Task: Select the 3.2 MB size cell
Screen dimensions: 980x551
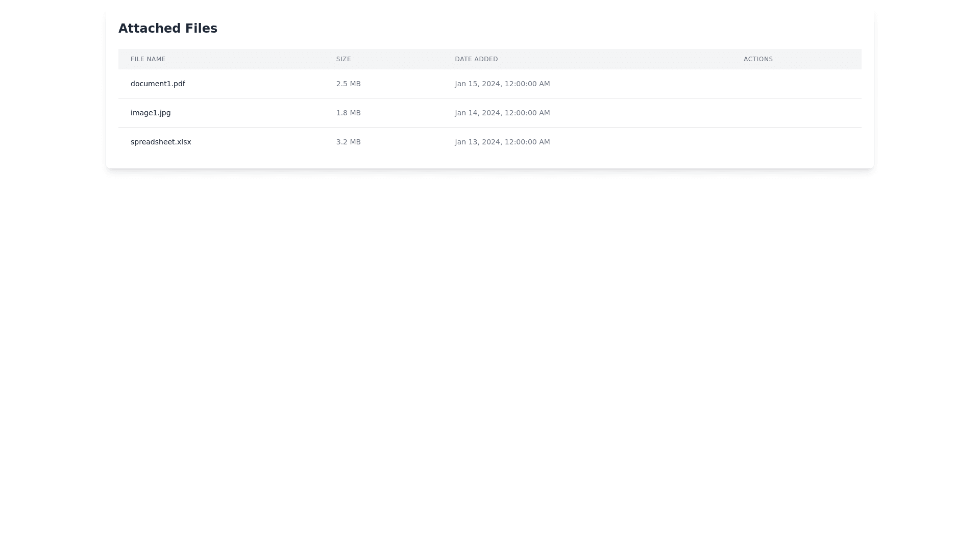Action: (349, 142)
